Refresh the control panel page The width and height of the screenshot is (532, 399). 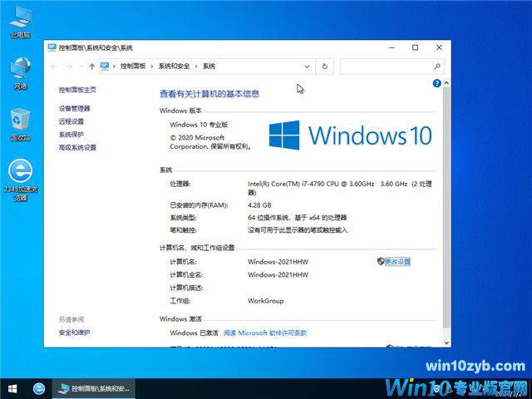(x=325, y=66)
